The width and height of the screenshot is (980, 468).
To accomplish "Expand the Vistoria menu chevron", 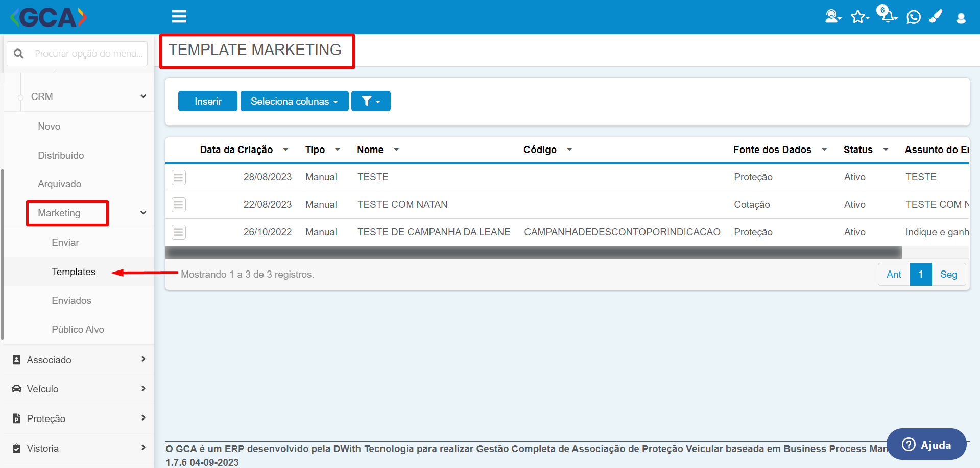I will (144, 447).
